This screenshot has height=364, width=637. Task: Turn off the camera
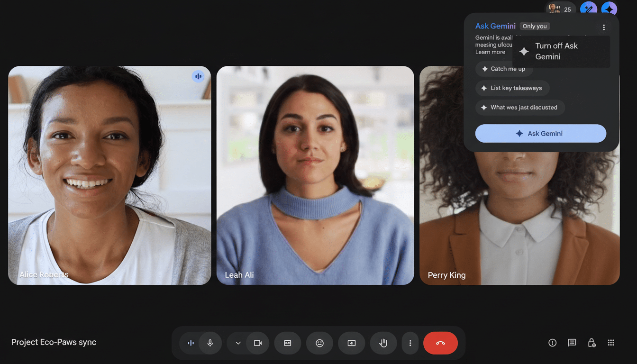click(x=257, y=343)
